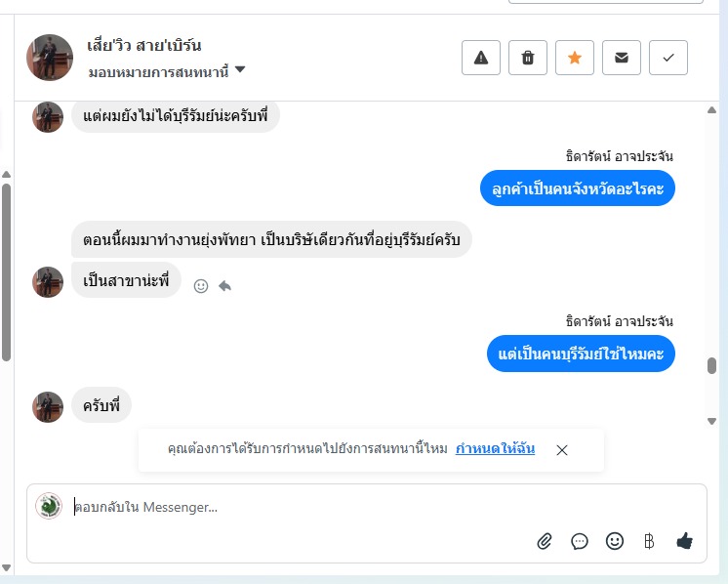Mark conversation unread with envelope icon
Screen dimensions: 728x584
pyautogui.click(x=622, y=58)
